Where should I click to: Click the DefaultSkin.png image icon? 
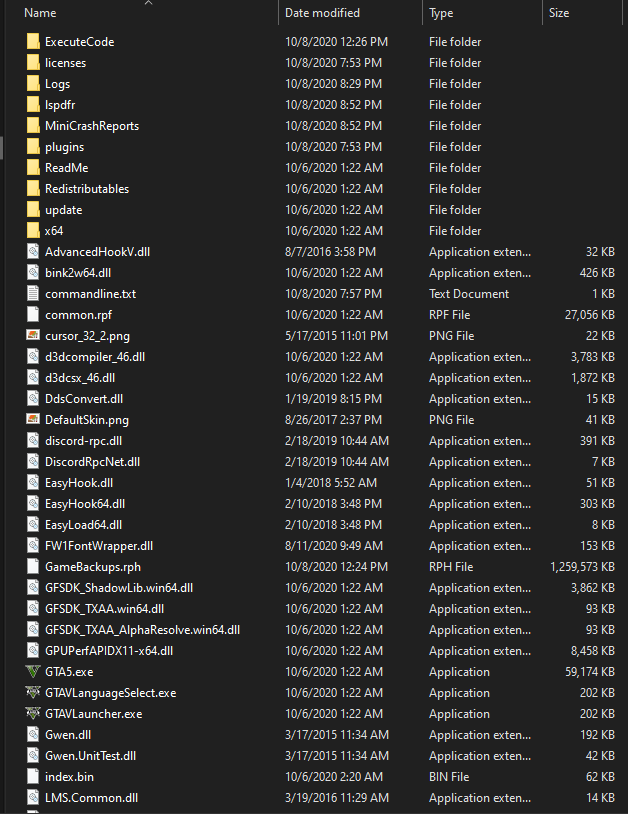point(33,419)
